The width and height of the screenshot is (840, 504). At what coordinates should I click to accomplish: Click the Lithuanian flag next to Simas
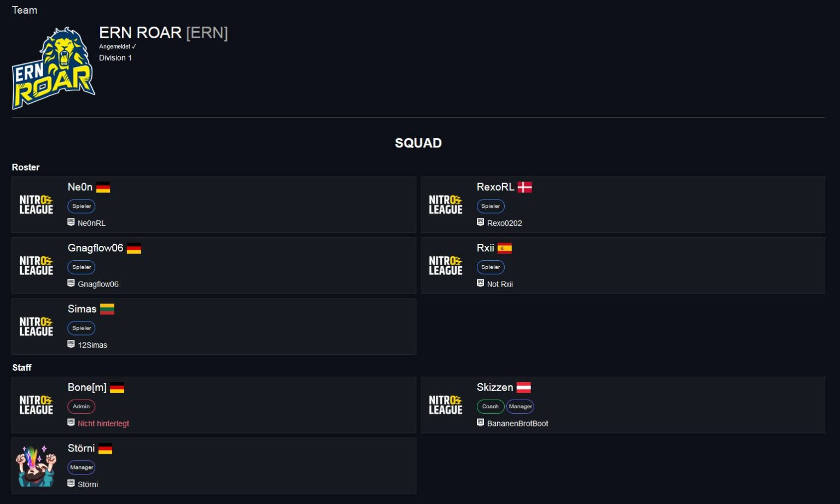[107, 309]
